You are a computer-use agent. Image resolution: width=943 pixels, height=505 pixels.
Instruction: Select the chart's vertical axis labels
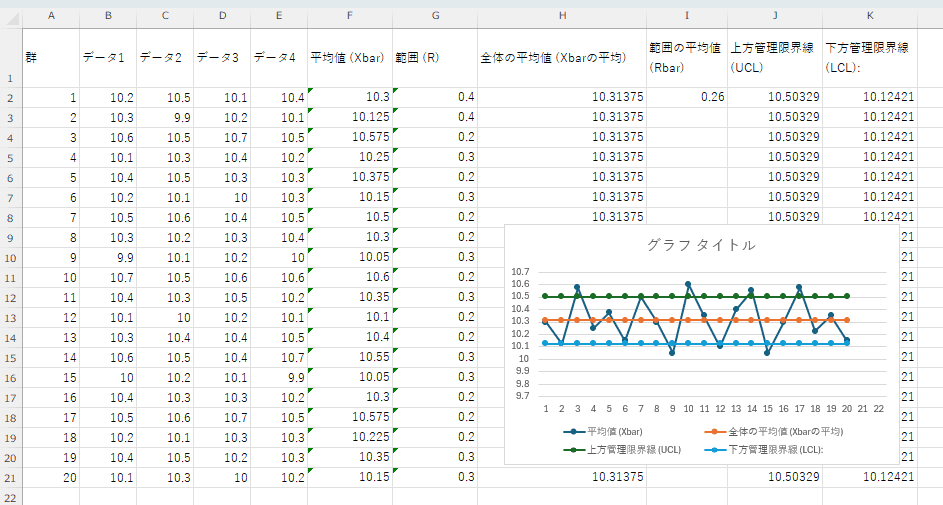click(519, 333)
